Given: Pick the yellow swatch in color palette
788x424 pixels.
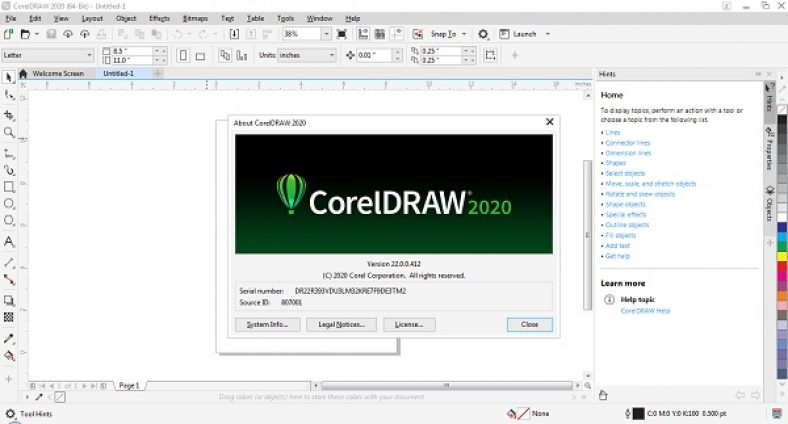Looking at the screenshot, I should point(782,256).
